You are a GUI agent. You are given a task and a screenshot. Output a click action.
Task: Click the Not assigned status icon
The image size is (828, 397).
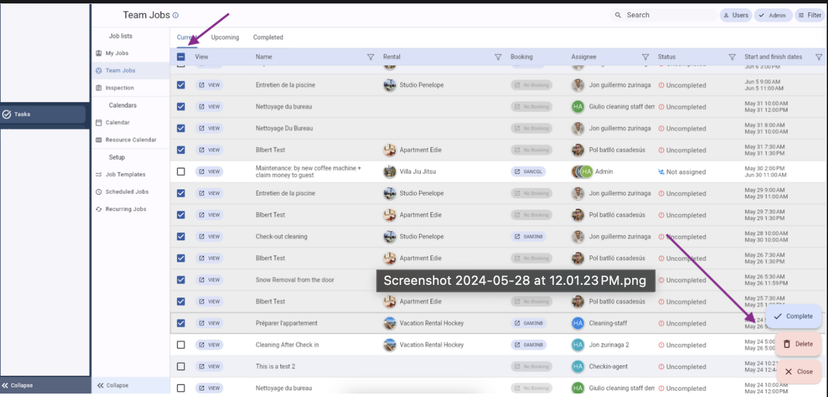click(x=661, y=172)
